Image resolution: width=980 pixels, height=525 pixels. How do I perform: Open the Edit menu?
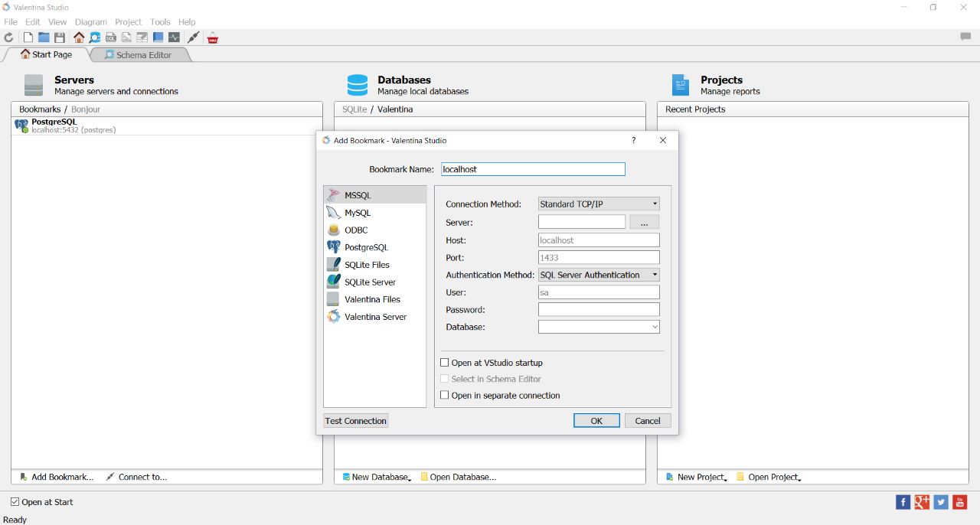33,22
